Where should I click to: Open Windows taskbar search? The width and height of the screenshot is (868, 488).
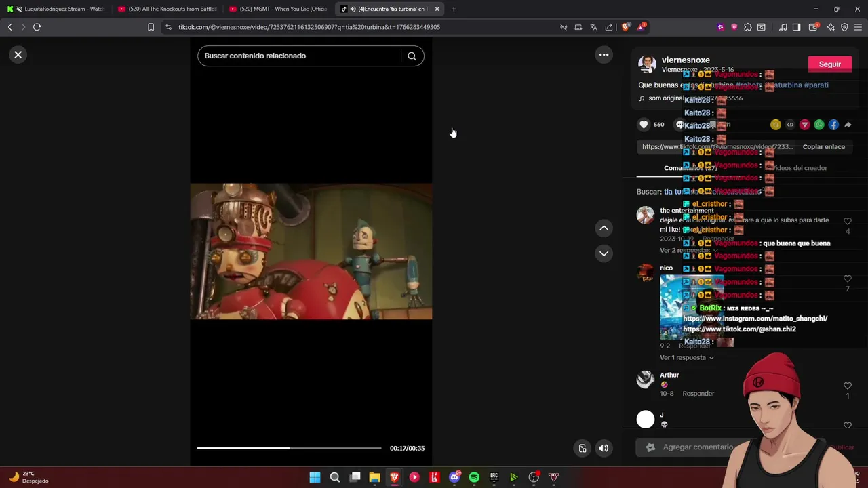(x=335, y=477)
